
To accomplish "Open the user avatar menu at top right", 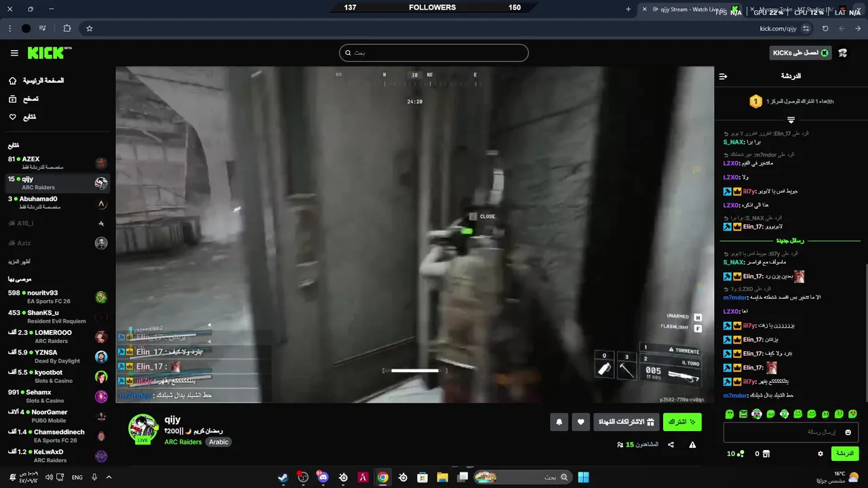I will [843, 53].
